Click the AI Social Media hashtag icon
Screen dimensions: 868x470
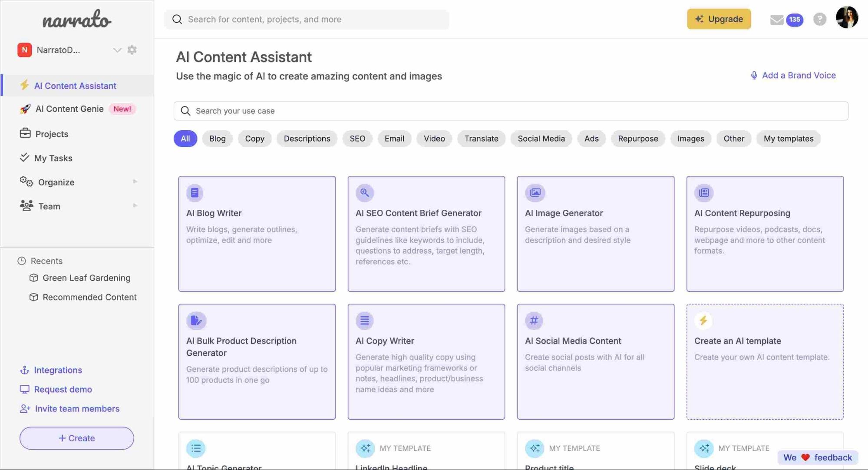tap(534, 320)
